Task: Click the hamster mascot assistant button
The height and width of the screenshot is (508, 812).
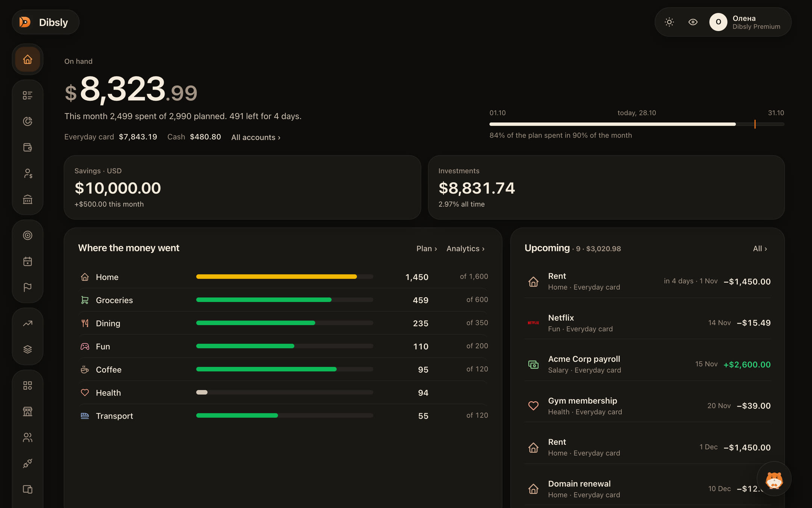Action: tap(774, 479)
